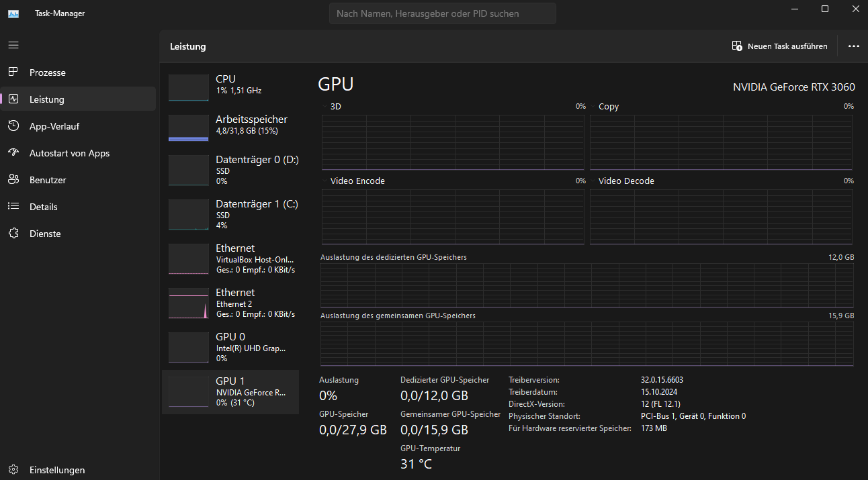Open the more options ellipsis menu
Screen dimensions: 868x480
tap(853, 46)
